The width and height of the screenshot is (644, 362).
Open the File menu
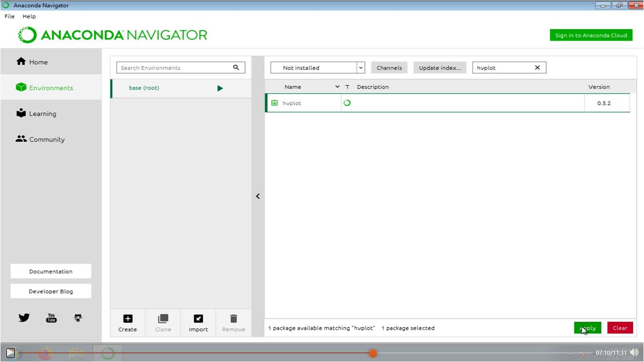9,16
